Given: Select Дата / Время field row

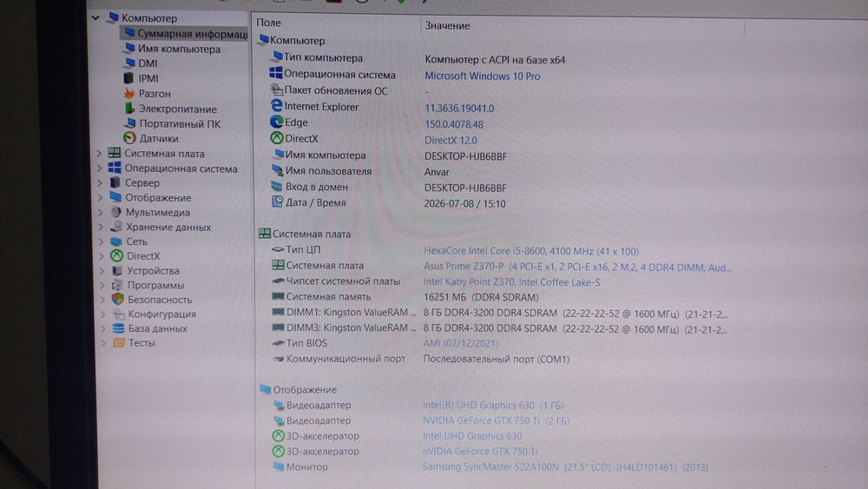Looking at the screenshot, I should (388, 203).
